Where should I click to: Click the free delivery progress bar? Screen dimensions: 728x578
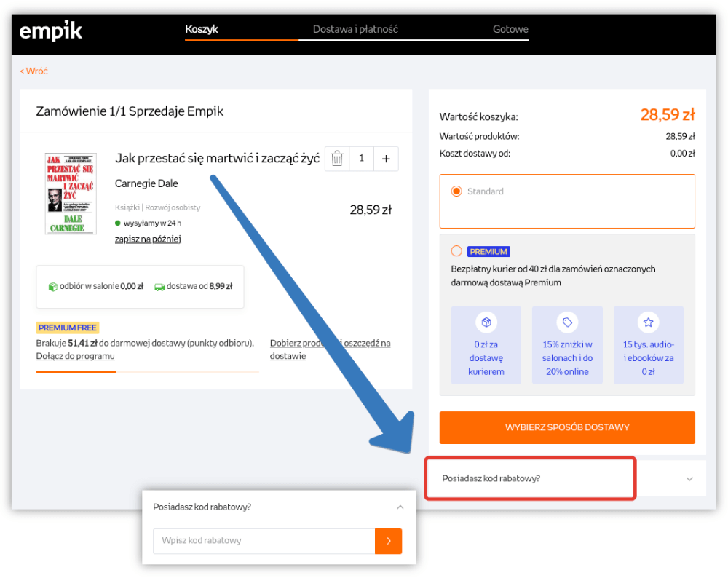[147, 372]
